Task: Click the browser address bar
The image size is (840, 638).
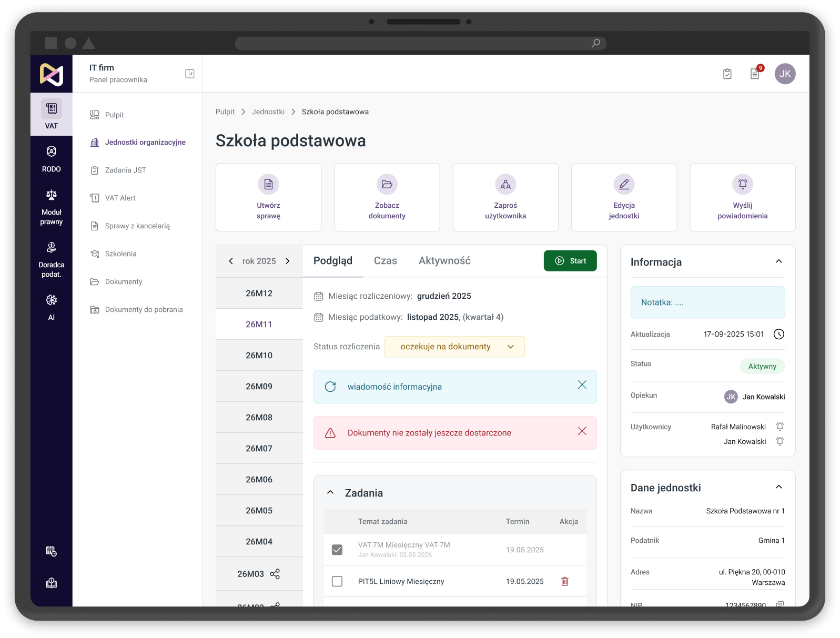Action: pos(421,43)
